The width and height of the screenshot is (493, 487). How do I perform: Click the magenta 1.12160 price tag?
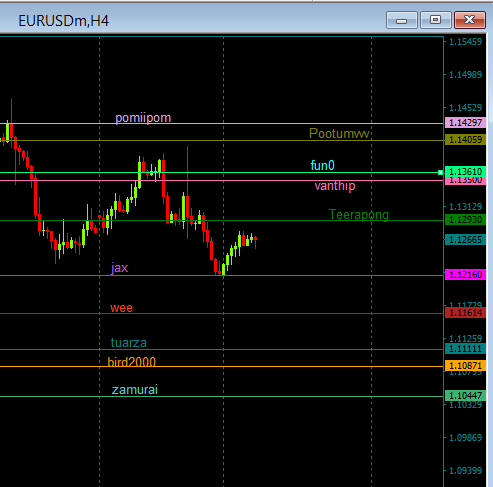click(x=465, y=275)
